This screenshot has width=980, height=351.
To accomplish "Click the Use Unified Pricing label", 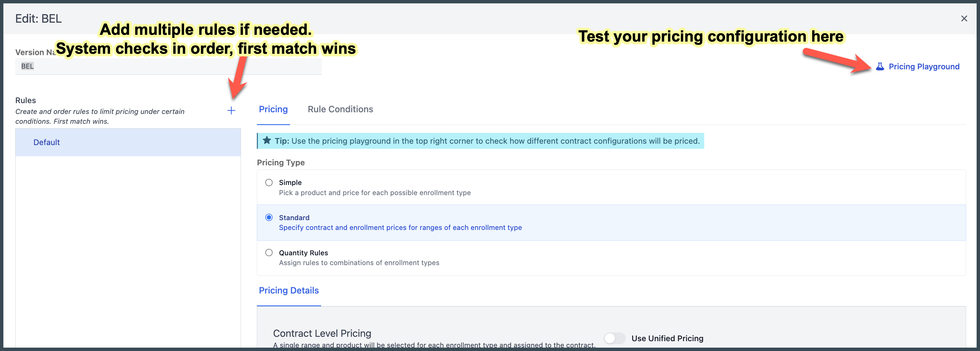I will [x=667, y=338].
